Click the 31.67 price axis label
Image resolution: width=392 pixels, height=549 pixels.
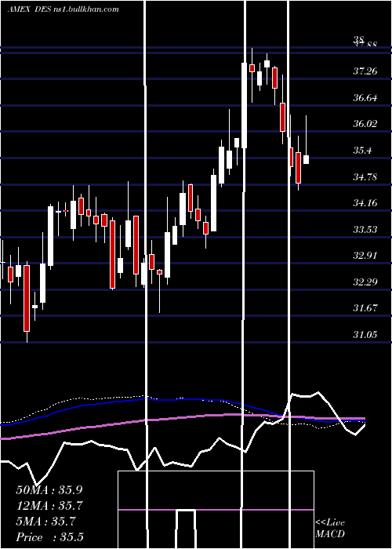365,308
